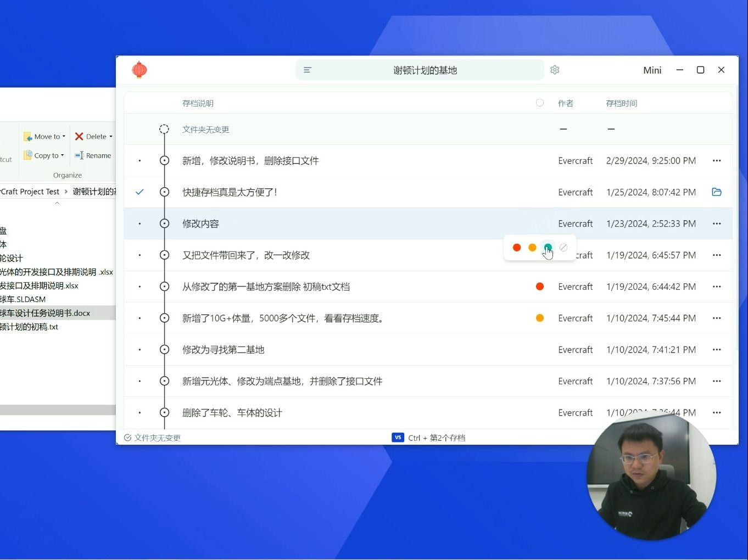Open more options for 又把文件带回来了 row
This screenshot has height=560, width=748.
717,255
